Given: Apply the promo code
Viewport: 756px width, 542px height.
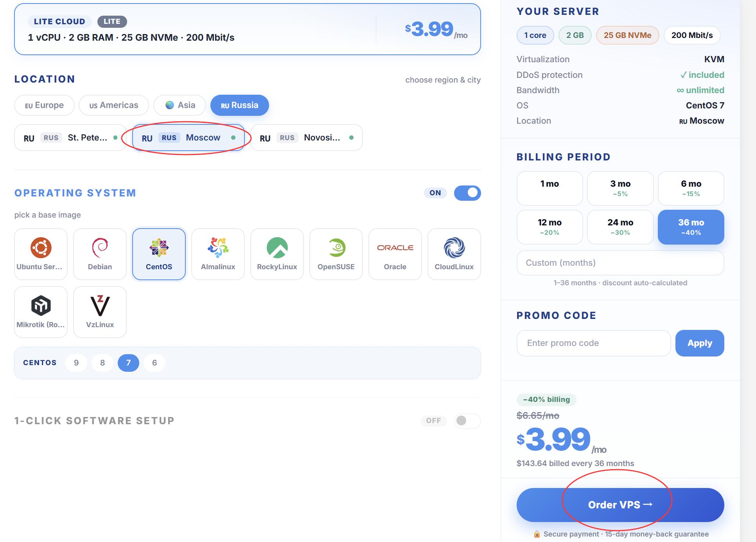Looking at the screenshot, I should coord(700,343).
